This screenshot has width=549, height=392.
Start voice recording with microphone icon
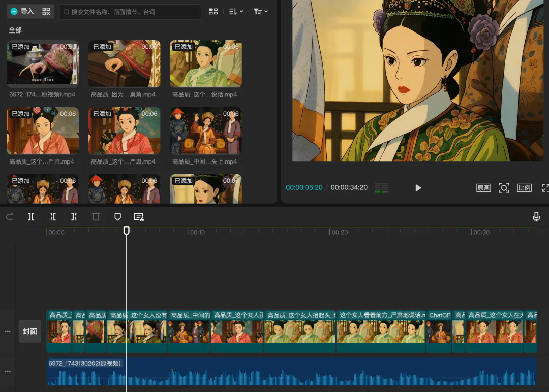pos(536,217)
